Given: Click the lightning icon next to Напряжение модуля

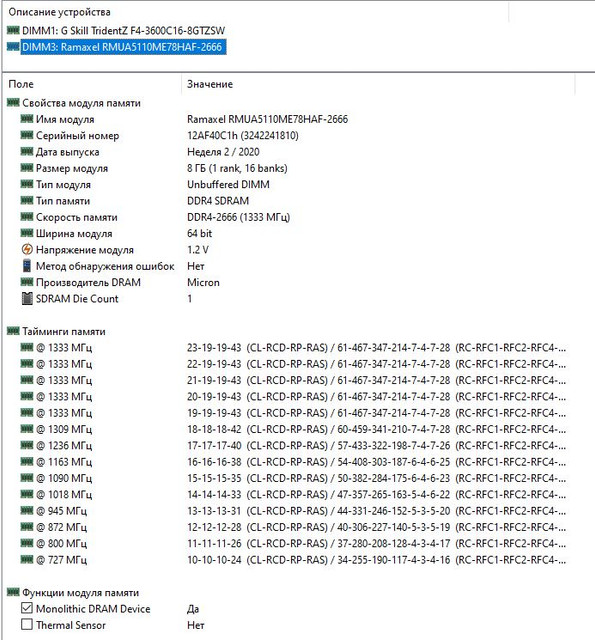Looking at the screenshot, I should [x=27, y=249].
